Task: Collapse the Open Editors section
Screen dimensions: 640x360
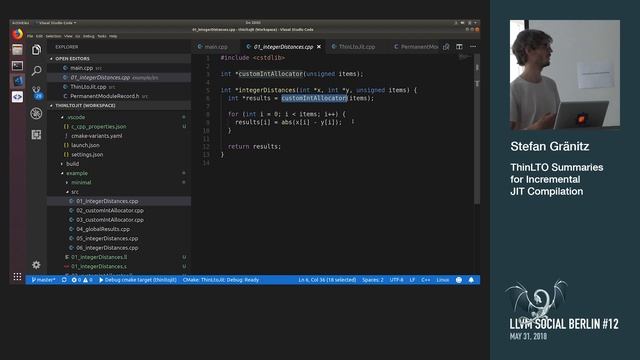Action: 119,59
